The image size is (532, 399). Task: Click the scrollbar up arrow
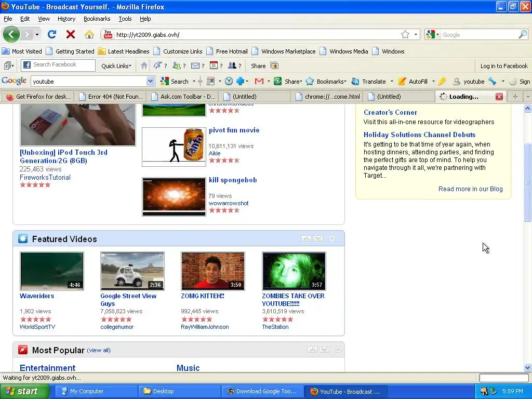point(527,108)
